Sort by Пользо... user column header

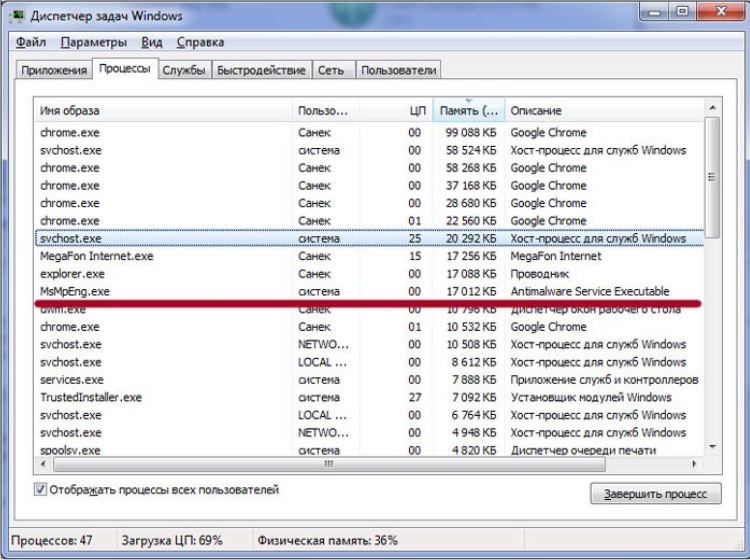(326, 110)
